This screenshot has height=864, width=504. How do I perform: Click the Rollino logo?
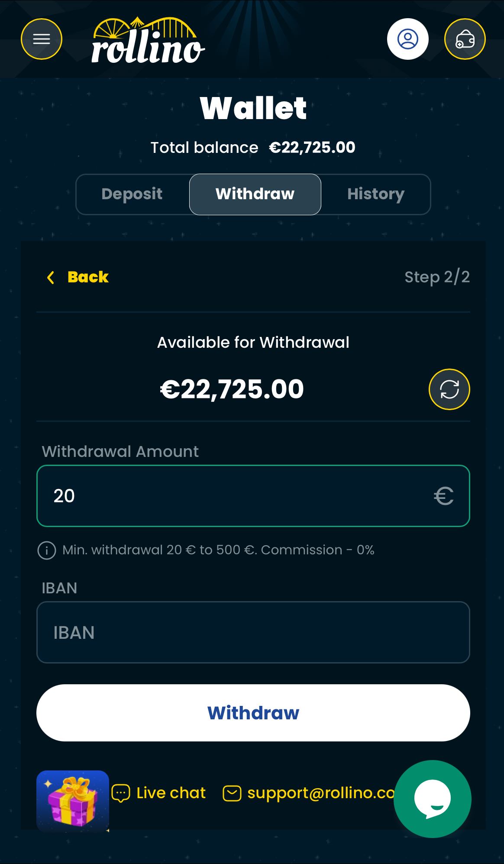(x=148, y=41)
